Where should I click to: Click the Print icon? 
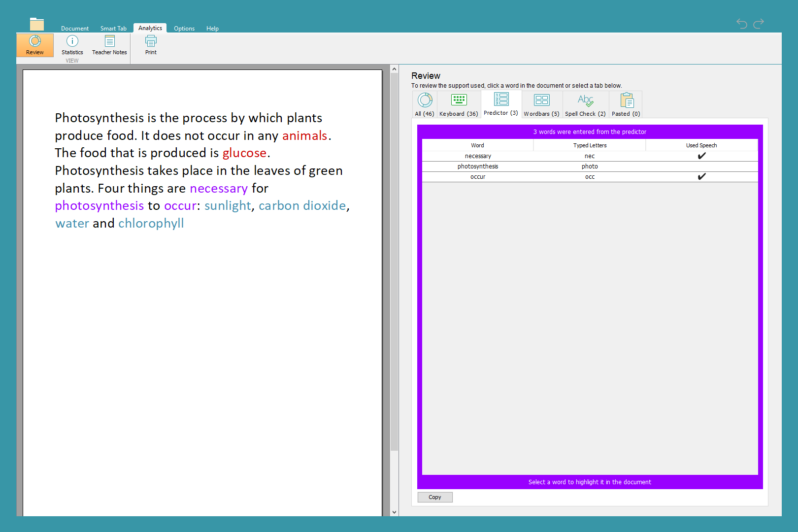click(151, 45)
